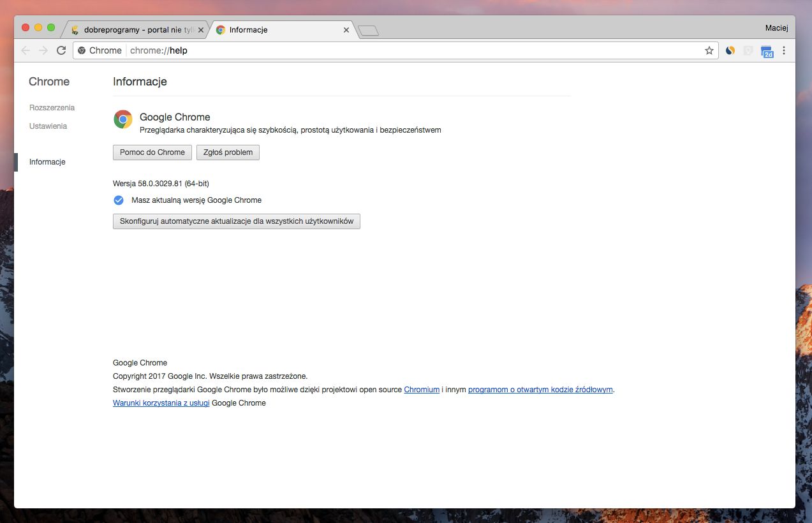This screenshot has width=812, height=523.
Task: Click the Pomoc do Chrome button
Action: (152, 152)
